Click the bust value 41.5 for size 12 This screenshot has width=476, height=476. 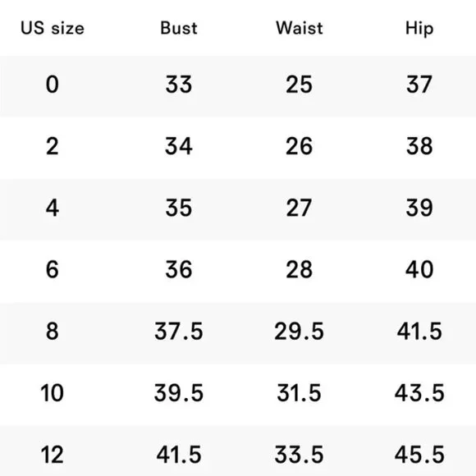tap(179, 455)
